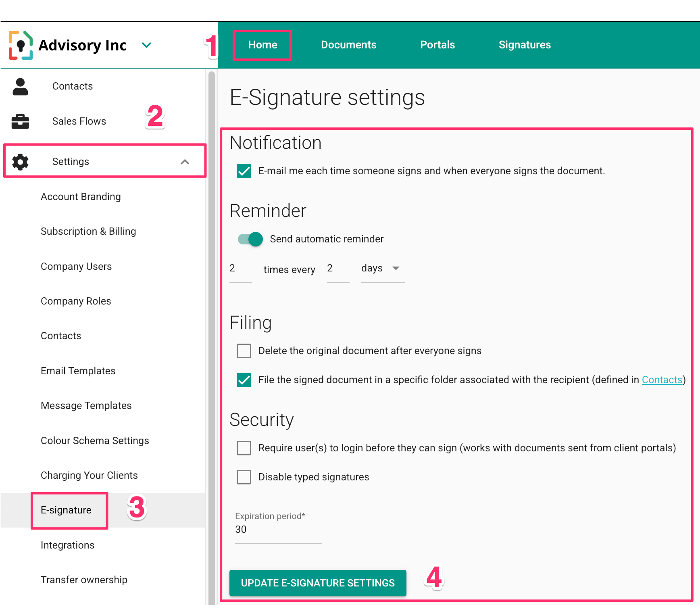
Task: Open the Signatures tab
Action: [524, 45]
